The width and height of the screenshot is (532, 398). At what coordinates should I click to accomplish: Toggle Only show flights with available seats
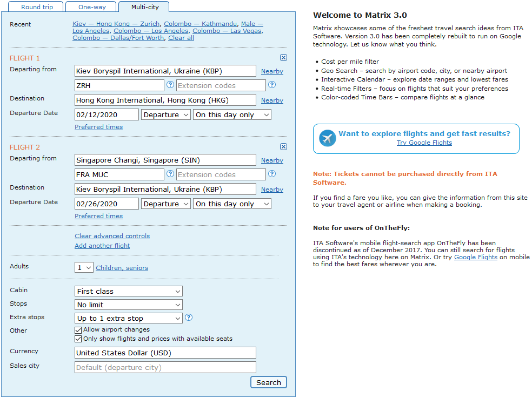coord(78,339)
